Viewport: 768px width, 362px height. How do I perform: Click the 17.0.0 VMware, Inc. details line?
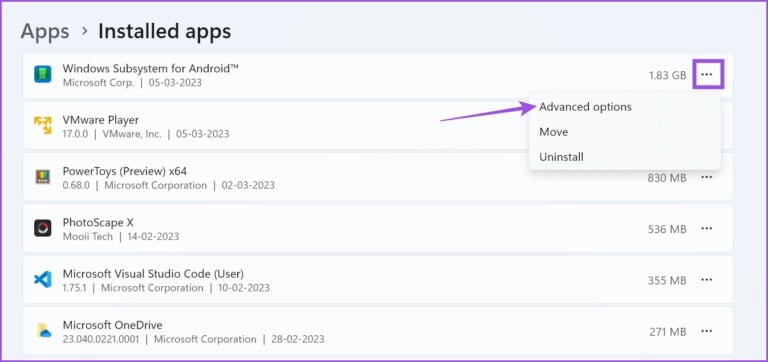146,134
